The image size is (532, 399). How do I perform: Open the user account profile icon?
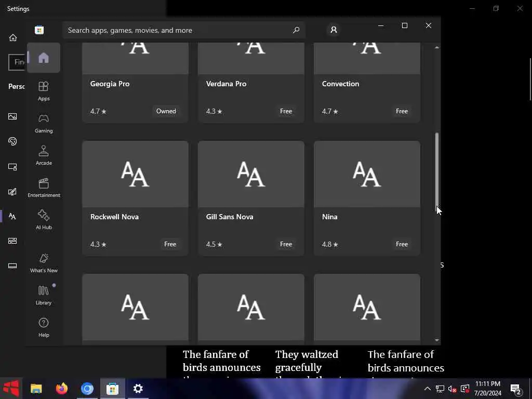point(334,30)
